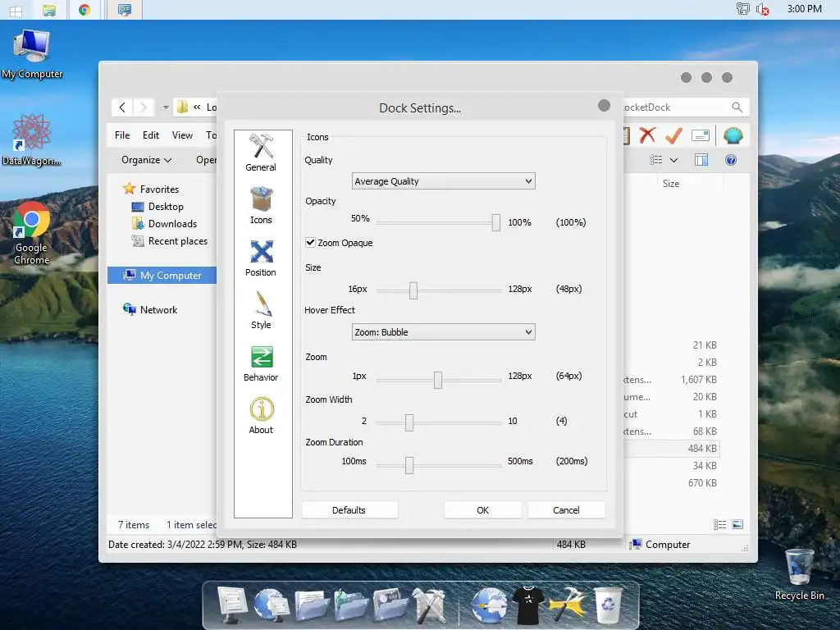The width and height of the screenshot is (840, 630).
Task: Click the Start button on taskbar
Action: point(16,10)
